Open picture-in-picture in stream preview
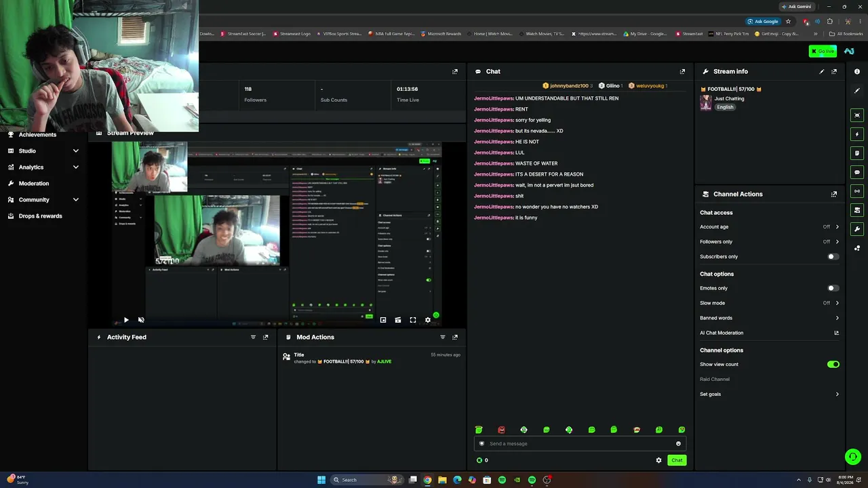The height and width of the screenshot is (488, 868). [383, 320]
